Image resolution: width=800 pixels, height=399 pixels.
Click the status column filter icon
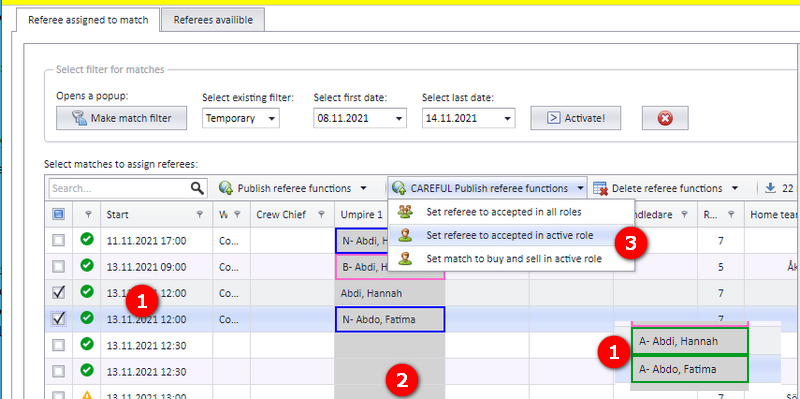(88, 215)
